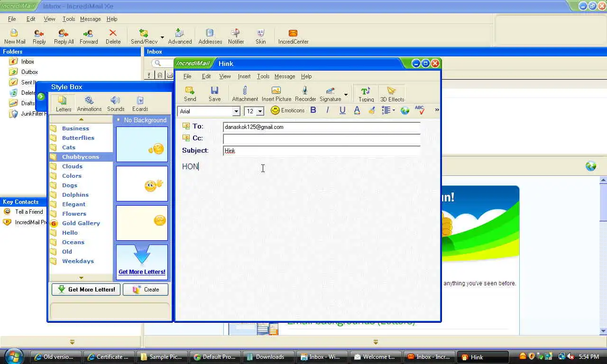The image size is (607, 364).
Task: Send the Hink message
Action: (x=190, y=94)
